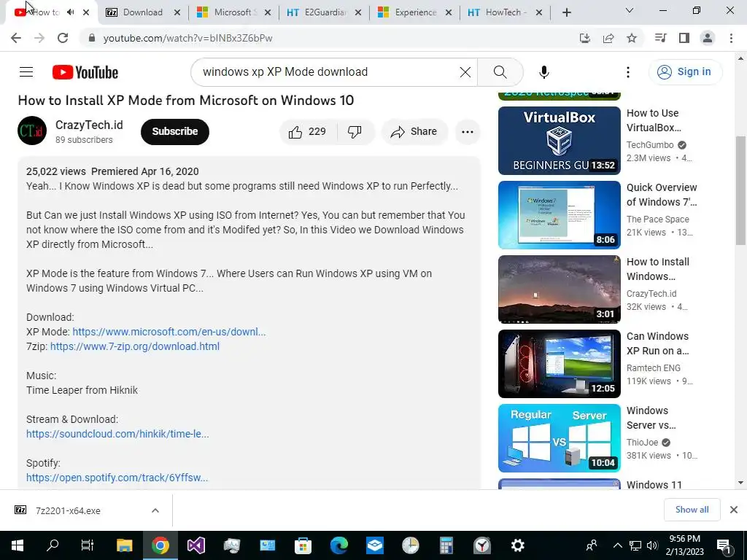Click Sign in
Viewport: 747px width, 560px height.
coord(685,72)
